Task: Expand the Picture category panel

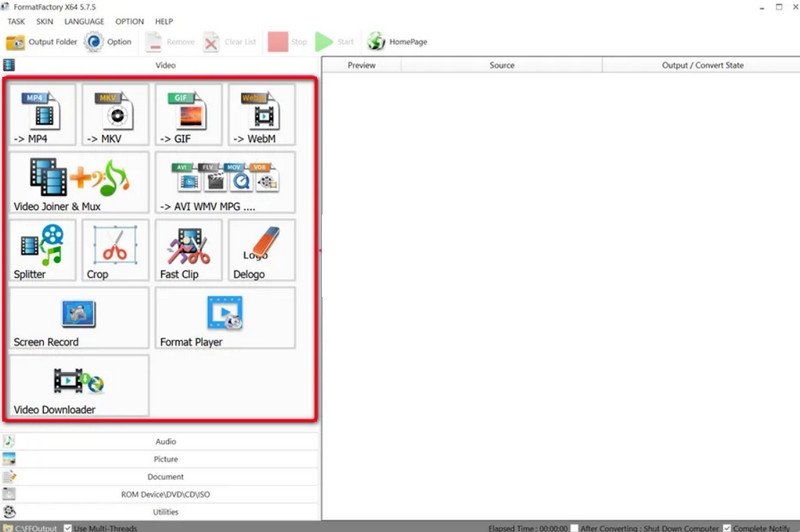Action: [x=165, y=459]
